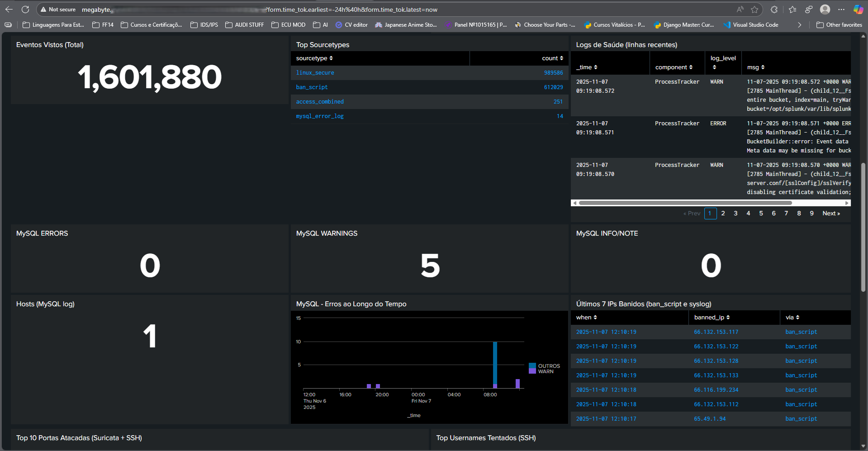Expand the IDS/IPS bookmarks folder
Screen dimensions: 868x451
coord(204,25)
